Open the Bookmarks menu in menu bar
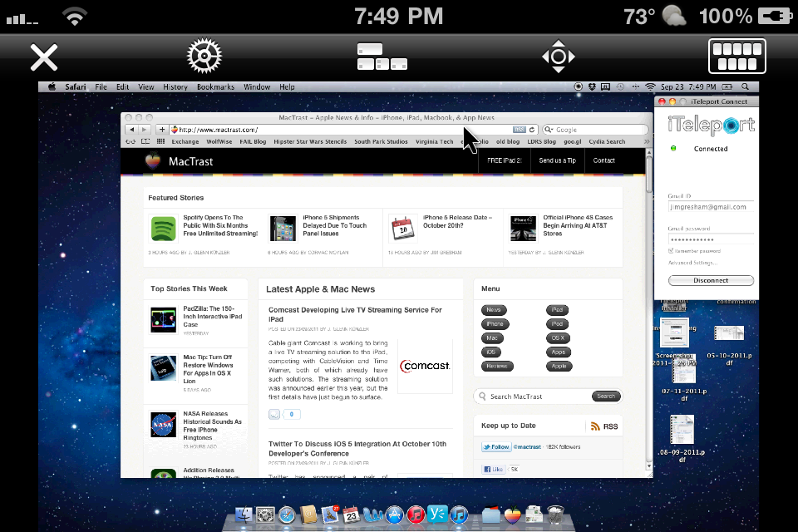Screen dimensions: 798x532 pyautogui.click(x=215, y=87)
